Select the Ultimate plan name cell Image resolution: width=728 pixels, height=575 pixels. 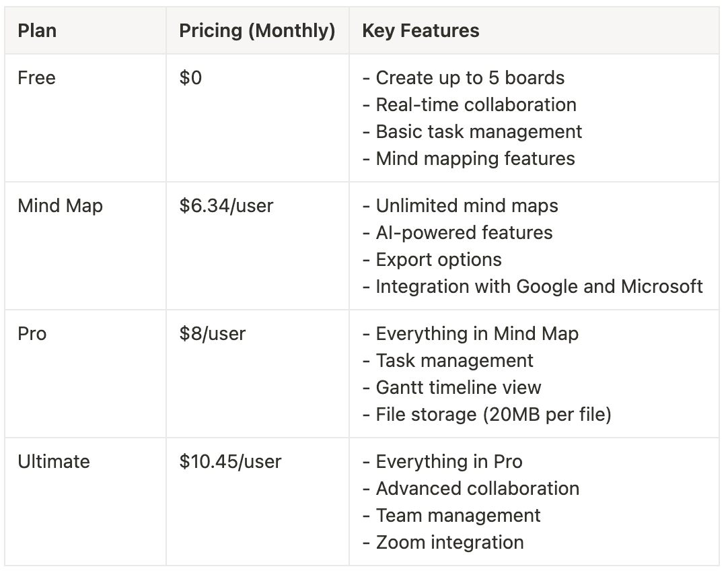tap(85, 502)
